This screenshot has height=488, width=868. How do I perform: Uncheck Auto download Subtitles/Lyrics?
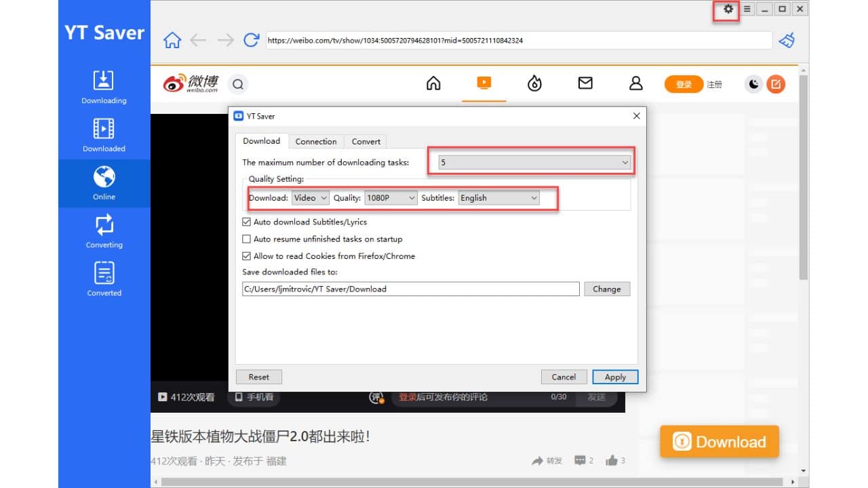coord(247,222)
